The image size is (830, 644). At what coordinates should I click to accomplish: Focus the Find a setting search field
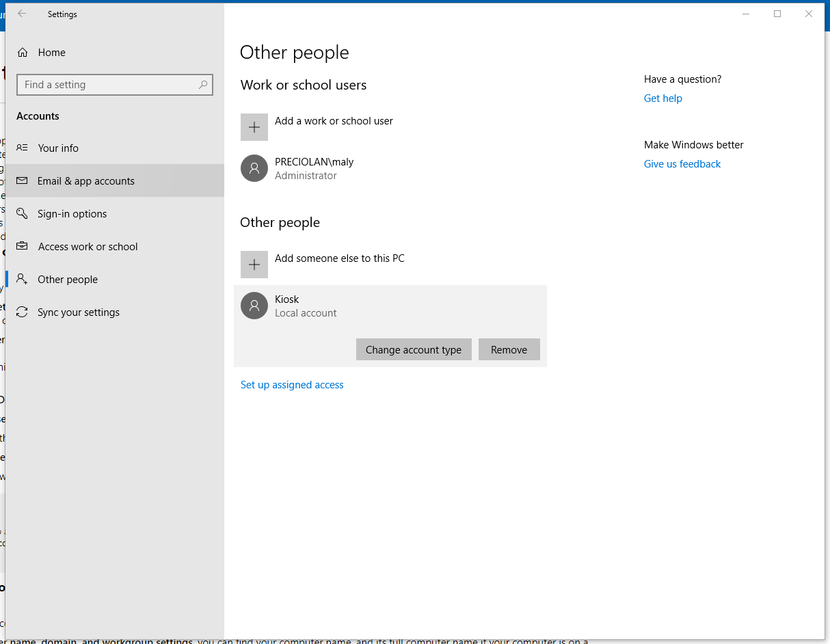pos(115,85)
